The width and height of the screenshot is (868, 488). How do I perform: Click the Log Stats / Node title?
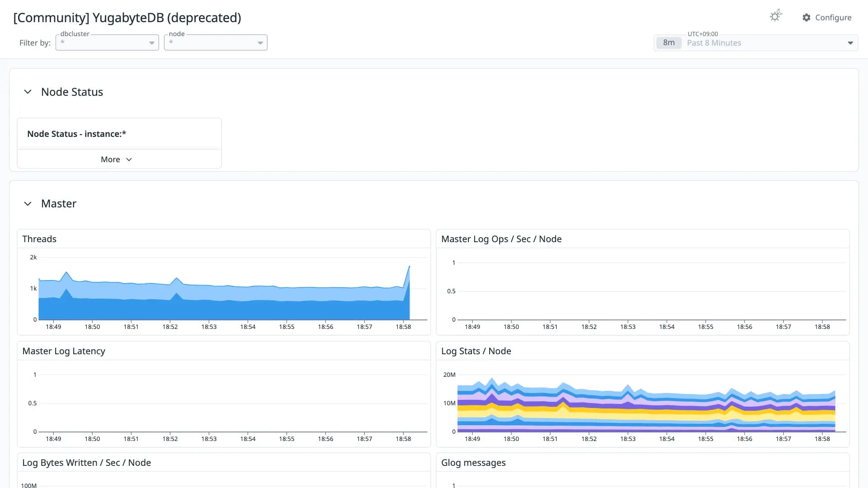476,351
